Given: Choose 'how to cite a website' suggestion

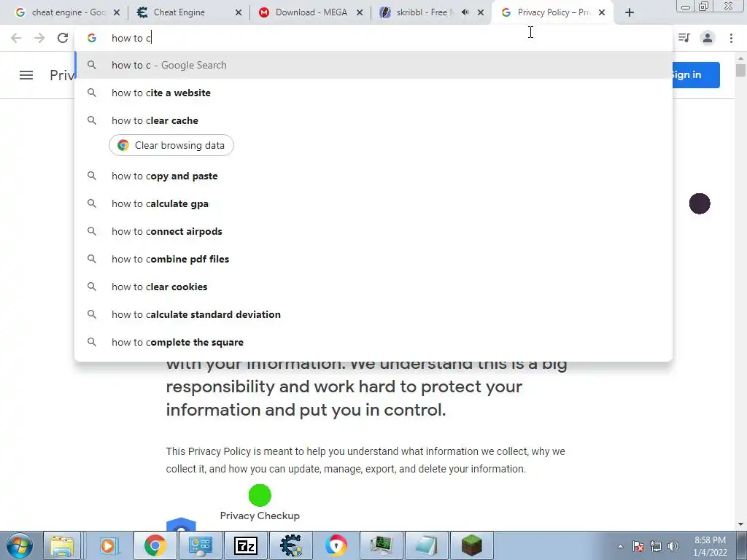Looking at the screenshot, I should 373,93.
